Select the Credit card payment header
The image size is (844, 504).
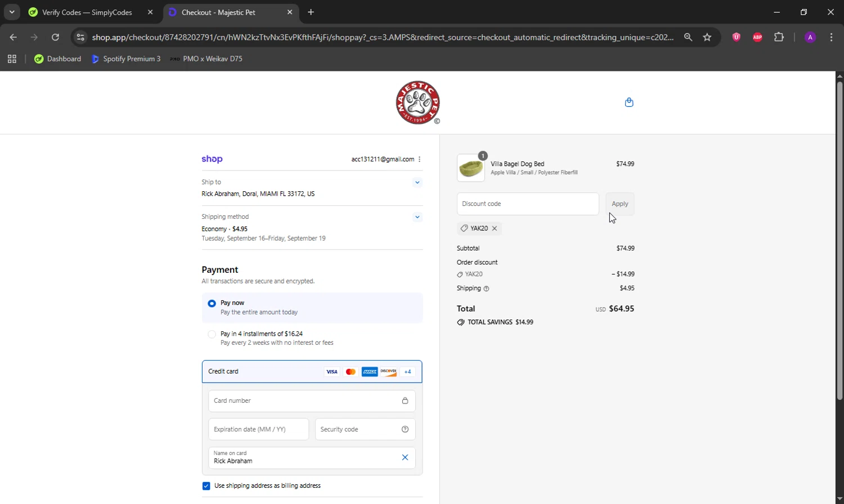(x=312, y=371)
